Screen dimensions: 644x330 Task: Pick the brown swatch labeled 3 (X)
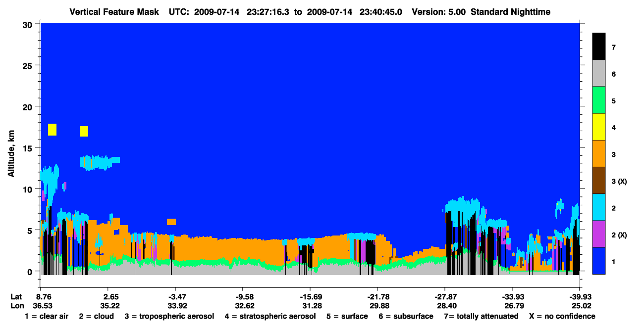[x=599, y=180]
